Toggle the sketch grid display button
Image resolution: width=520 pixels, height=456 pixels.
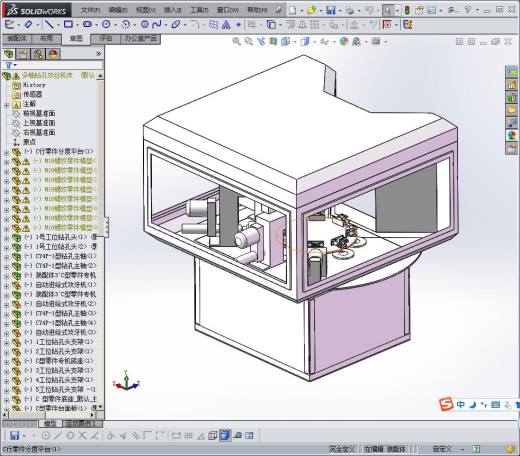[188, 435]
